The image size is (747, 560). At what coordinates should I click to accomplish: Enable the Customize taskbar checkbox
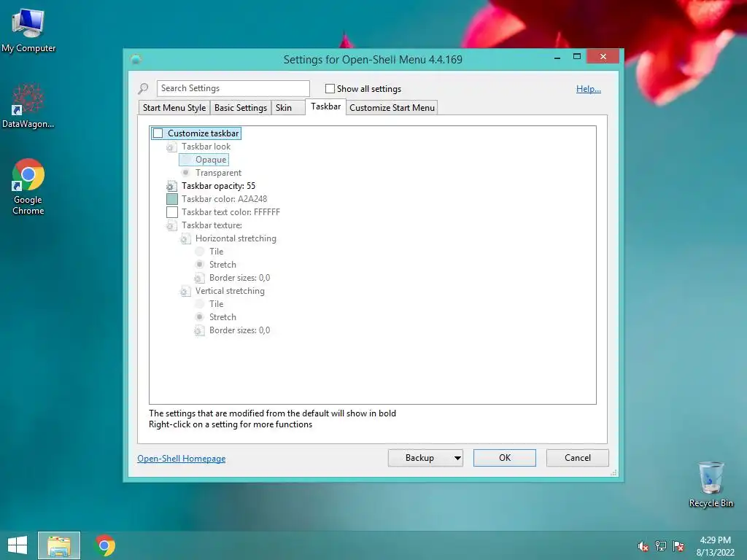(x=158, y=133)
